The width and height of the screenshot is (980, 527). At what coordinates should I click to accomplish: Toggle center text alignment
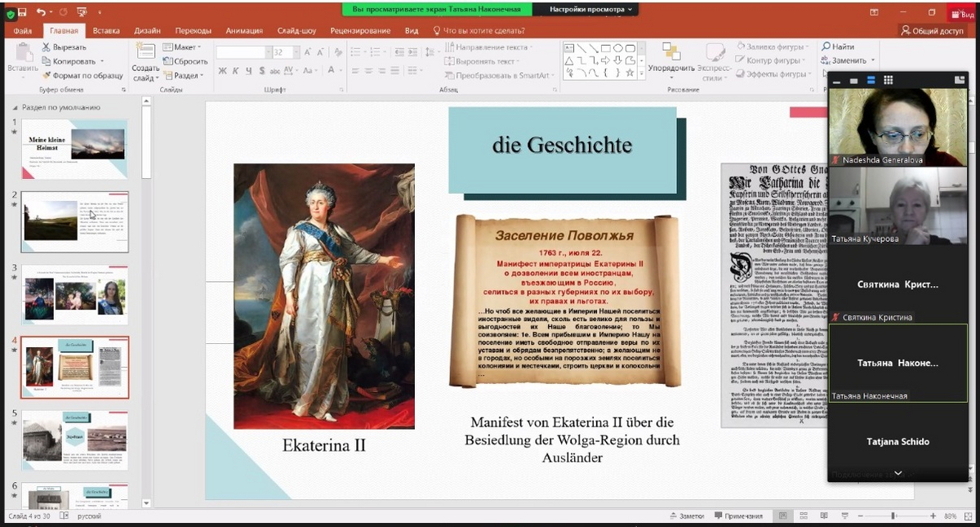(368, 71)
